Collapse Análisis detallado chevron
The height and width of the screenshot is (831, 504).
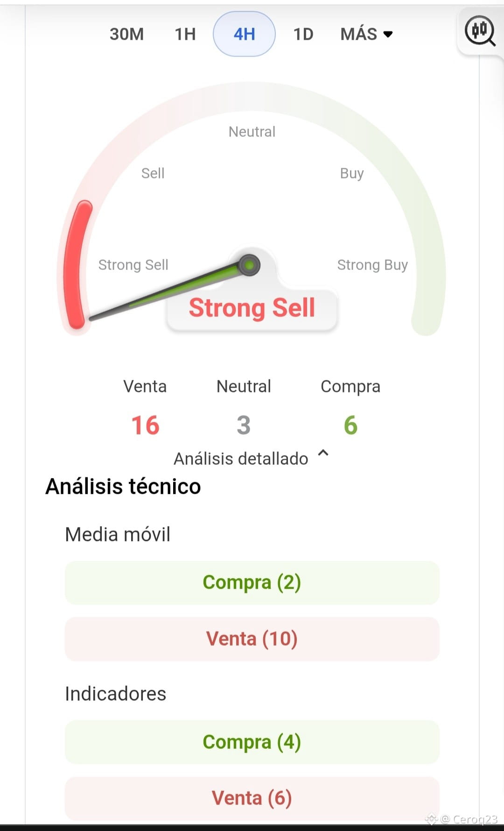coord(323,453)
